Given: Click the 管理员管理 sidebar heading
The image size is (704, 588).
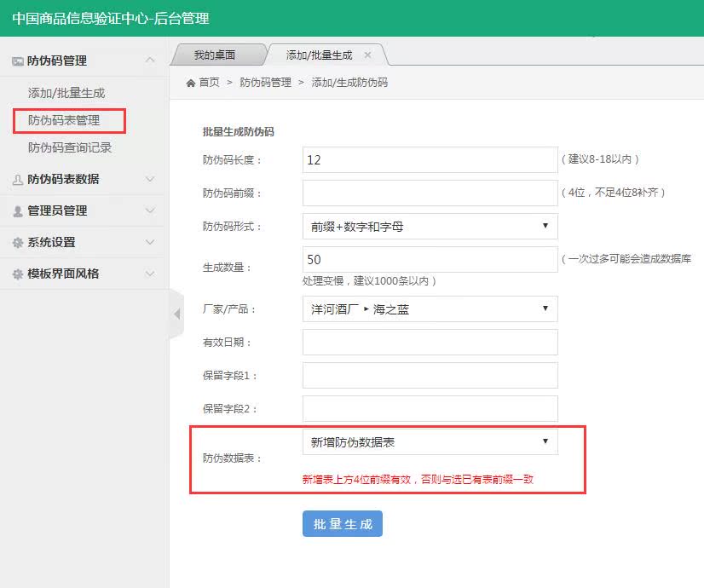Looking at the screenshot, I should pos(57,210).
